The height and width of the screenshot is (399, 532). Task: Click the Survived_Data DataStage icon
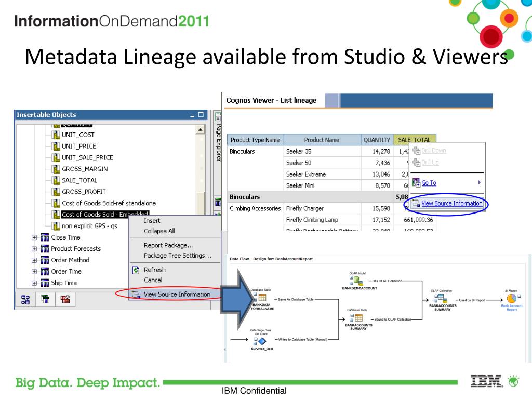tap(262, 341)
